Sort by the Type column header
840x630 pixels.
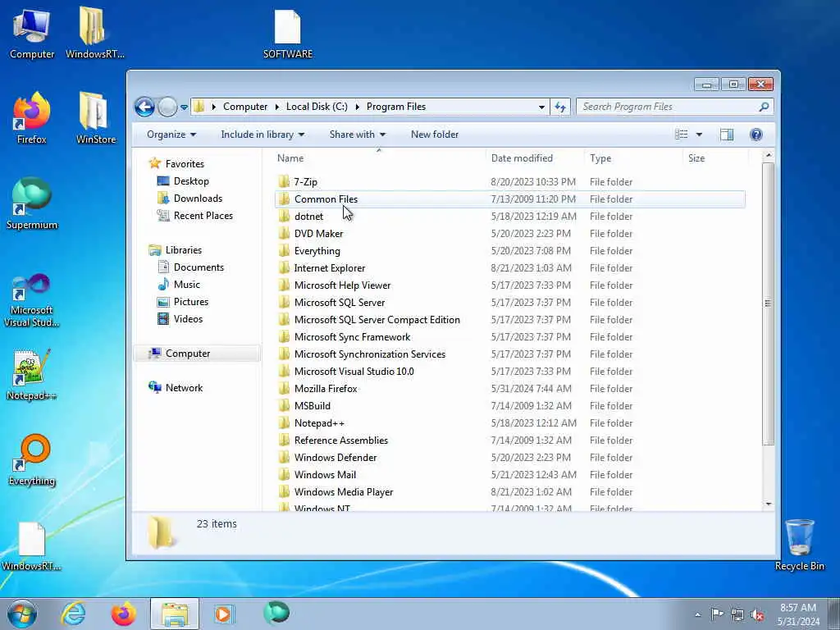click(633, 158)
